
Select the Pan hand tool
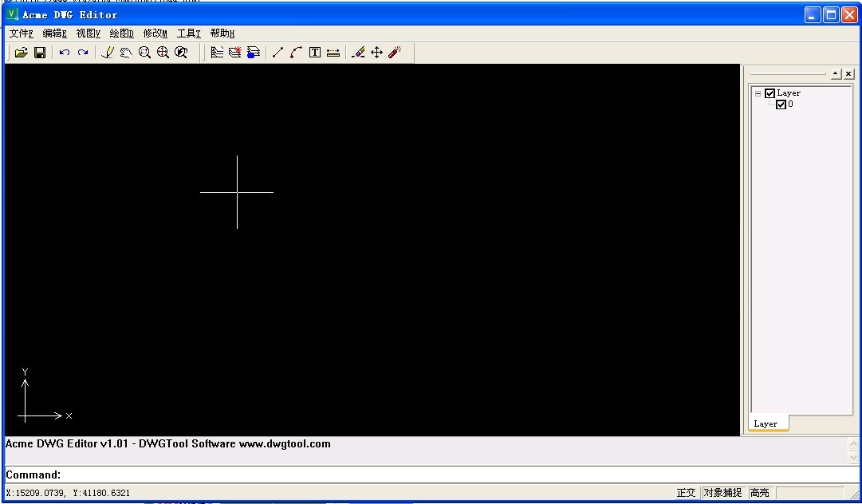[126, 53]
